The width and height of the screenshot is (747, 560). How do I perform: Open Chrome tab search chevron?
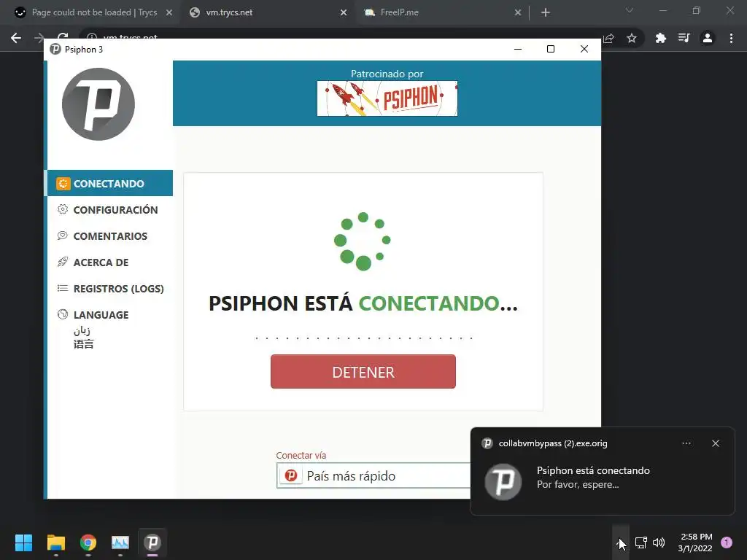630,10
